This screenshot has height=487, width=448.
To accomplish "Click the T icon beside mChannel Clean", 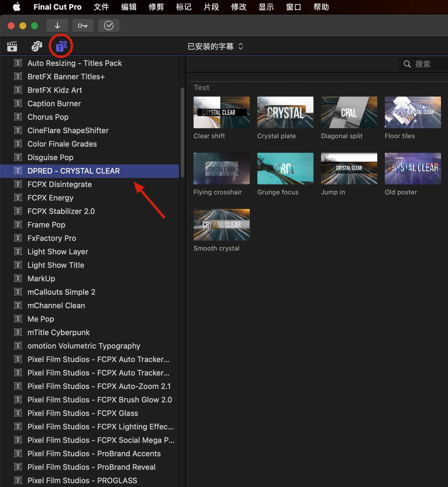I will pos(18,305).
